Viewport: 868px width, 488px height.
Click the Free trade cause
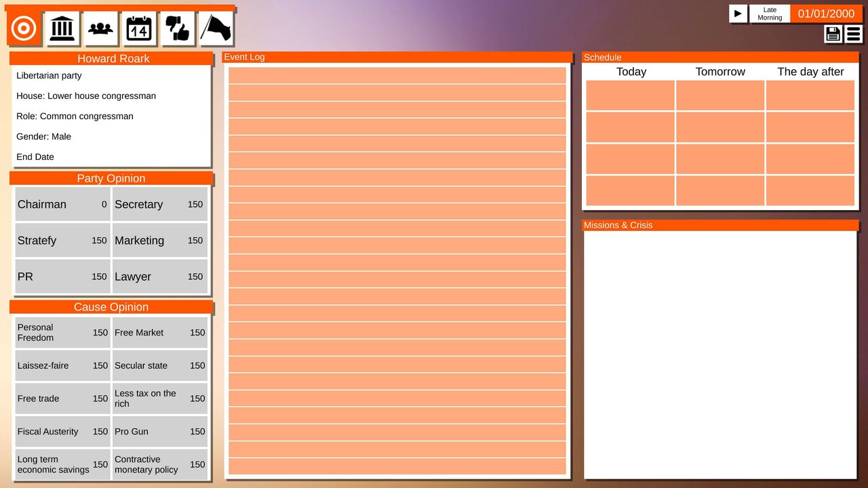click(62, 399)
